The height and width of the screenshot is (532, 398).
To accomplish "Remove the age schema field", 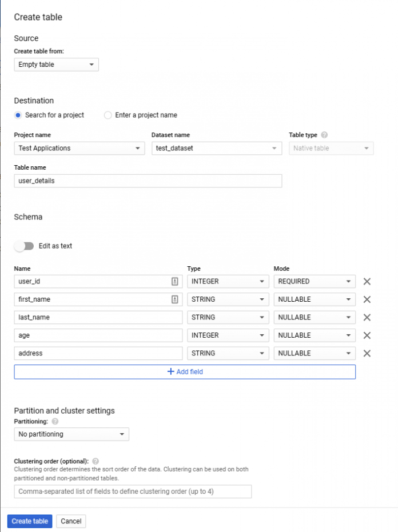I will 367,335.
